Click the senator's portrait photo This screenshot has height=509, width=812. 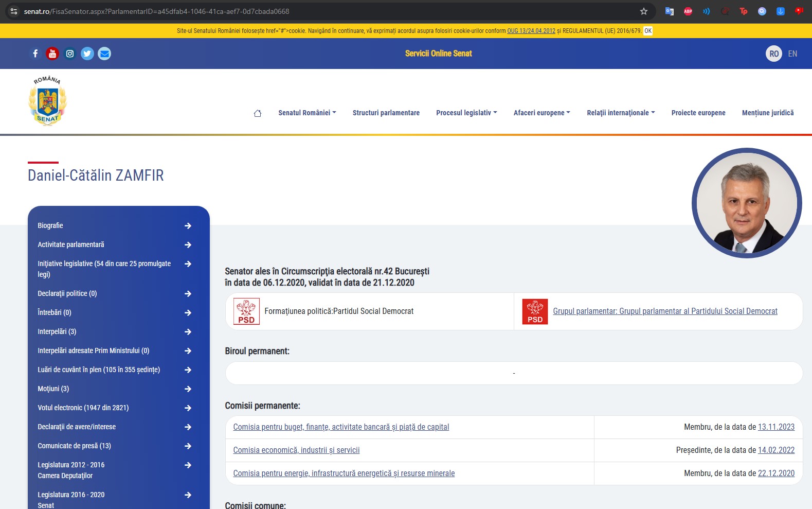tap(746, 203)
